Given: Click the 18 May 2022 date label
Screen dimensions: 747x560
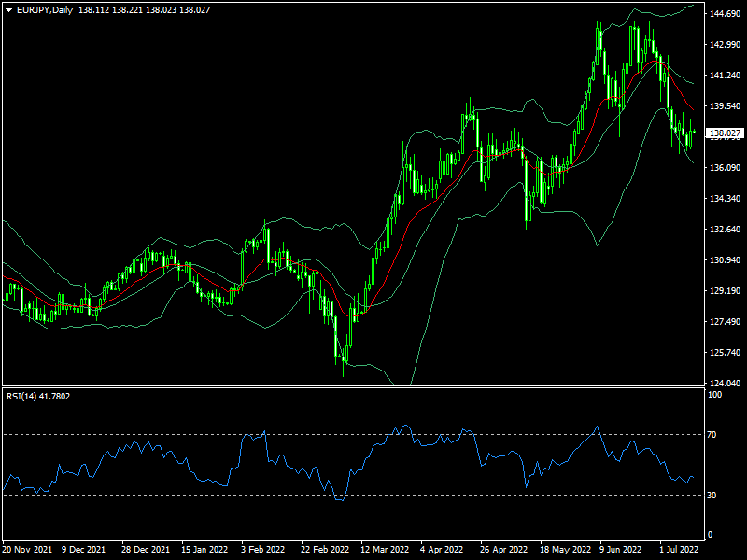Looking at the screenshot, I should tap(565, 549).
